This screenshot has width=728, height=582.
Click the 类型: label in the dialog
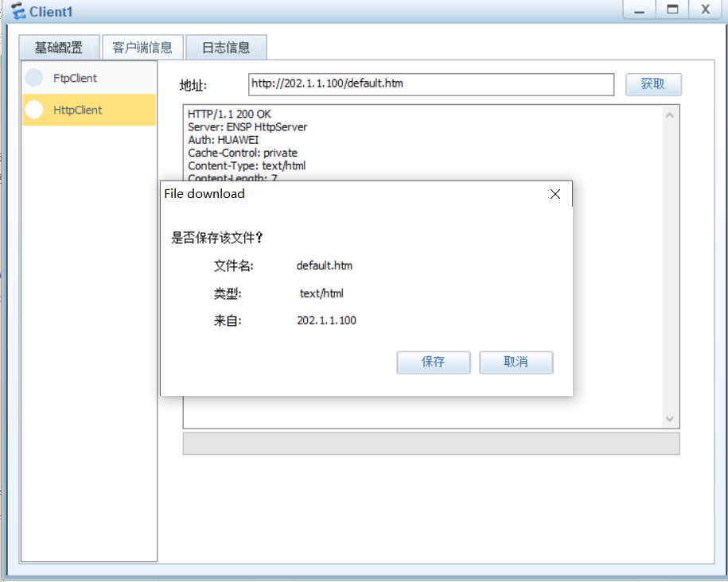(228, 294)
